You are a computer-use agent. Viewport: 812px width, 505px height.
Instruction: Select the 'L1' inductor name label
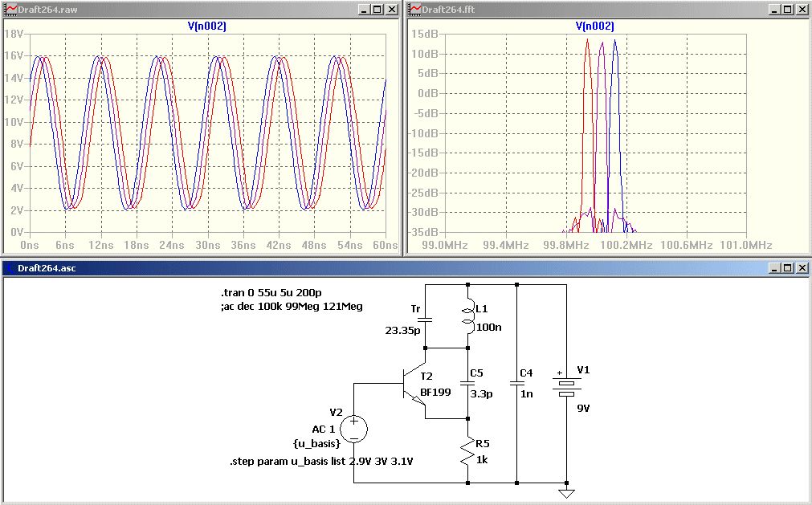(x=482, y=309)
